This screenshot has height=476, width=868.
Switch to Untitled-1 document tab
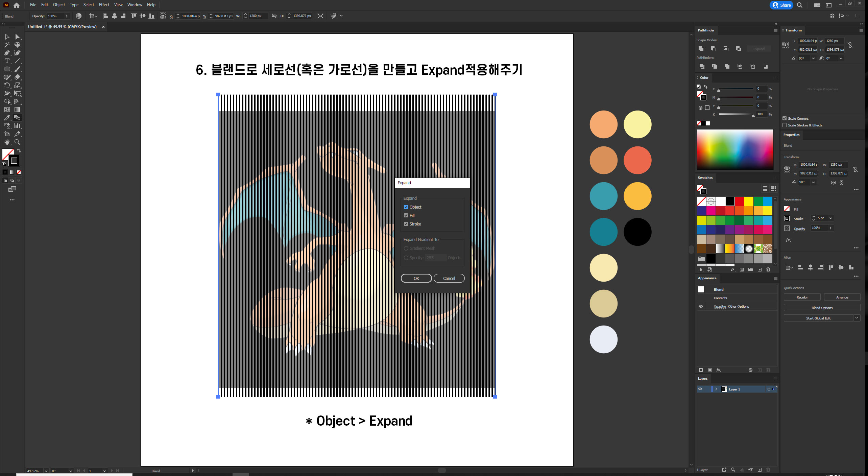pyautogui.click(x=62, y=27)
